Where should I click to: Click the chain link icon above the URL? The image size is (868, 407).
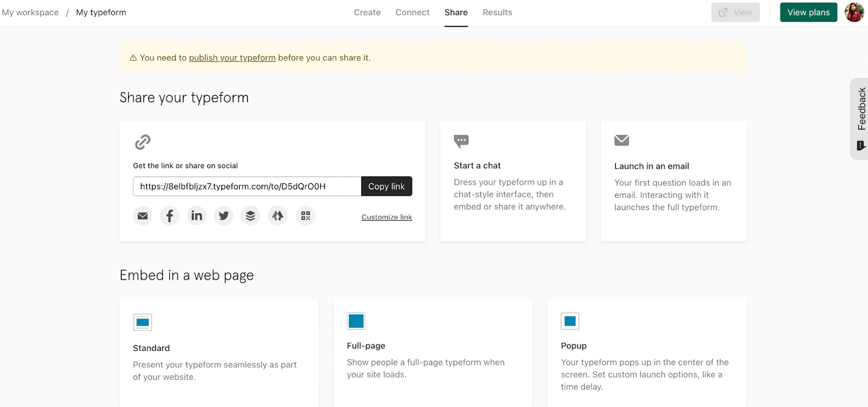(x=143, y=142)
